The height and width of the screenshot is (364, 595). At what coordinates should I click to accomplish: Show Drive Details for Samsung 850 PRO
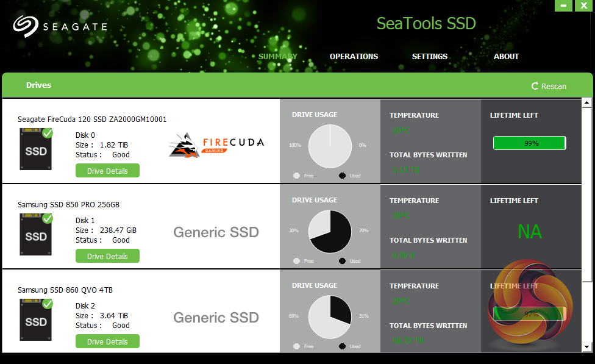tap(107, 256)
